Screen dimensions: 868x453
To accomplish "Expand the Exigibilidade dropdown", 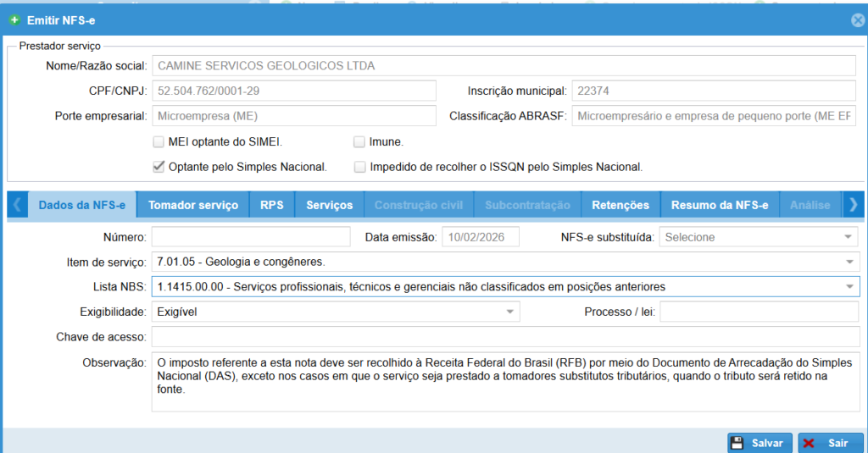I will tap(510, 312).
